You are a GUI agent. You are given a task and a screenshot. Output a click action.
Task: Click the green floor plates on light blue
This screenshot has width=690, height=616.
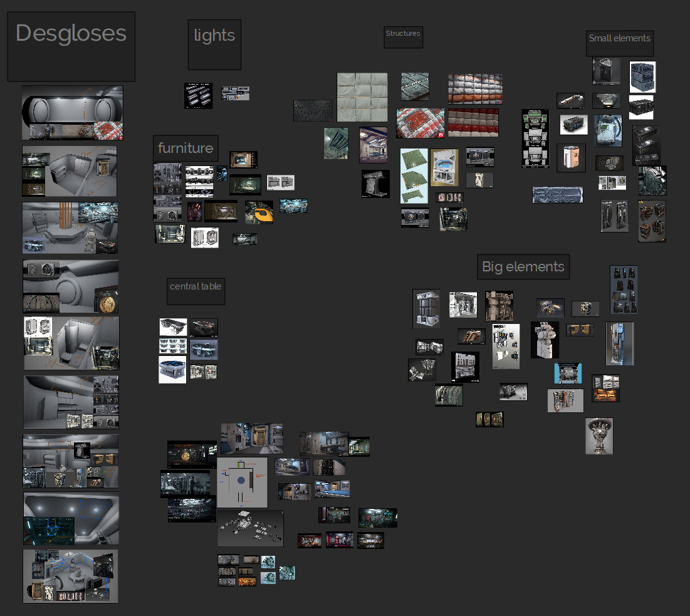click(x=414, y=175)
